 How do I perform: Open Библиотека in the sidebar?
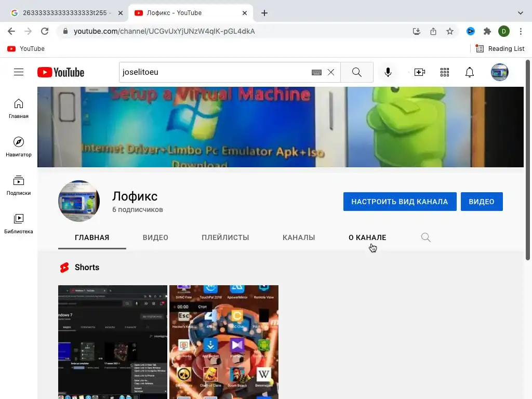coord(19,223)
